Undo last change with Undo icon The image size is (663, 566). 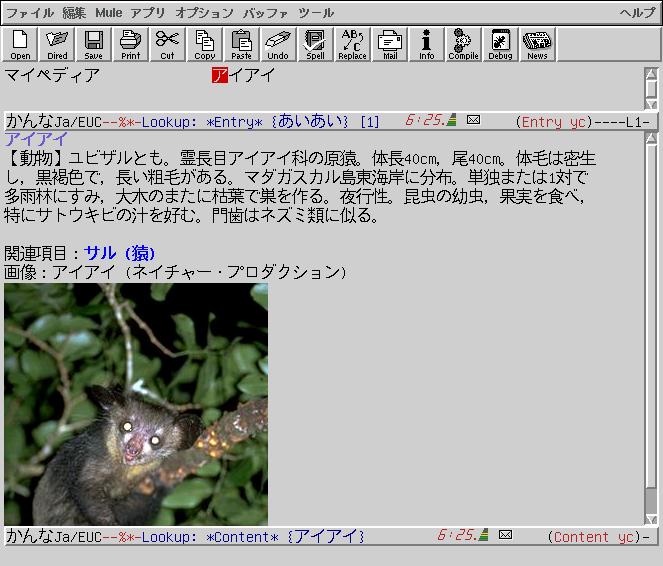tap(278, 44)
